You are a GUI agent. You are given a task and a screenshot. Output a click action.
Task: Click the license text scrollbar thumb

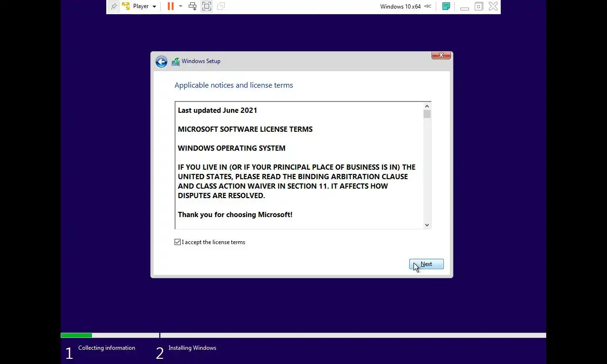[427, 114]
